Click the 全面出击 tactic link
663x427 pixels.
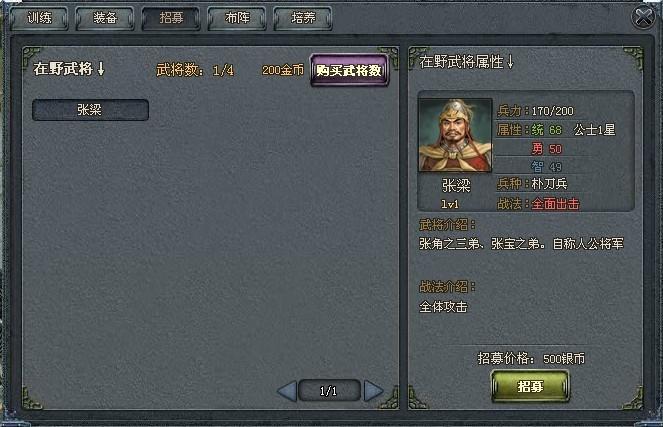click(x=555, y=204)
